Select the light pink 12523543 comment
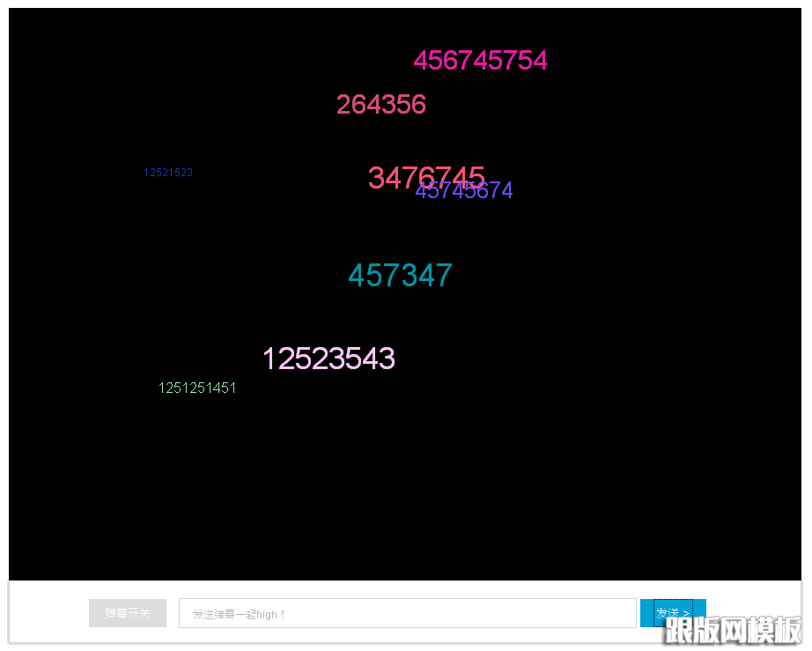The image size is (812, 651). pyautogui.click(x=328, y=359)
